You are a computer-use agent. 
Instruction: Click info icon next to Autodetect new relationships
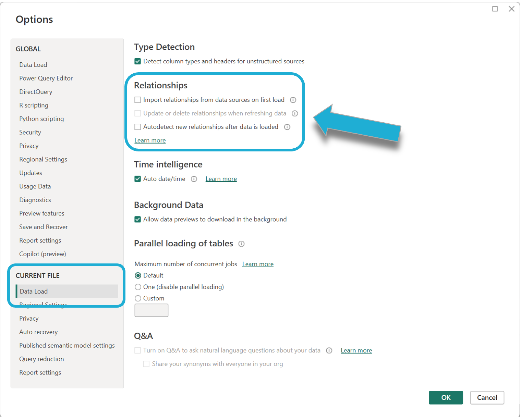[287, 127]
